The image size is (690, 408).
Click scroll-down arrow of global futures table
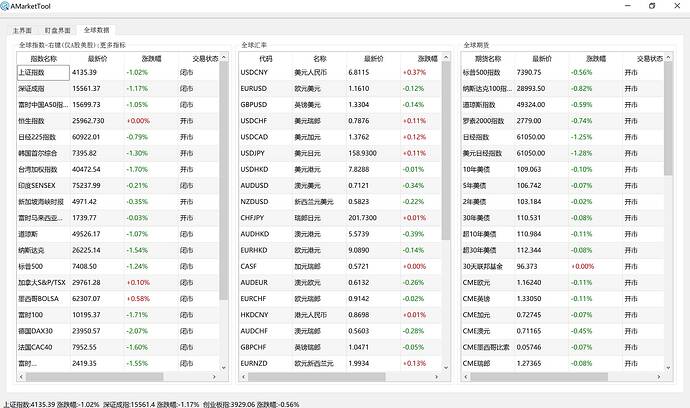pyautogui.click(x=668, y=367)
